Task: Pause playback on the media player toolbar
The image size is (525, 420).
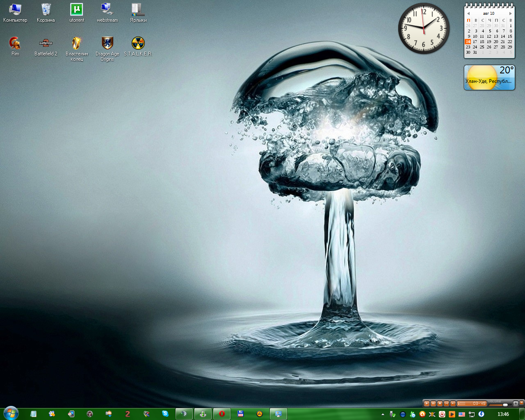Action: tap(433, 404)
